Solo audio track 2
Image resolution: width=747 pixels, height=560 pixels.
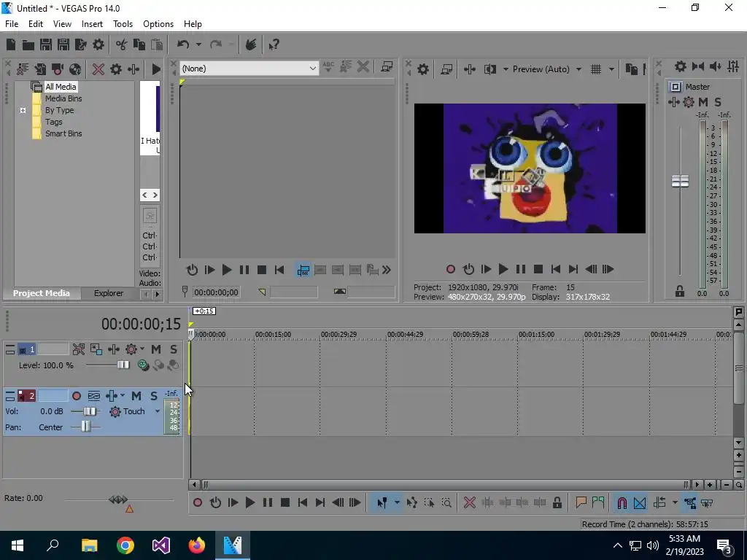(x=154, y=396)
